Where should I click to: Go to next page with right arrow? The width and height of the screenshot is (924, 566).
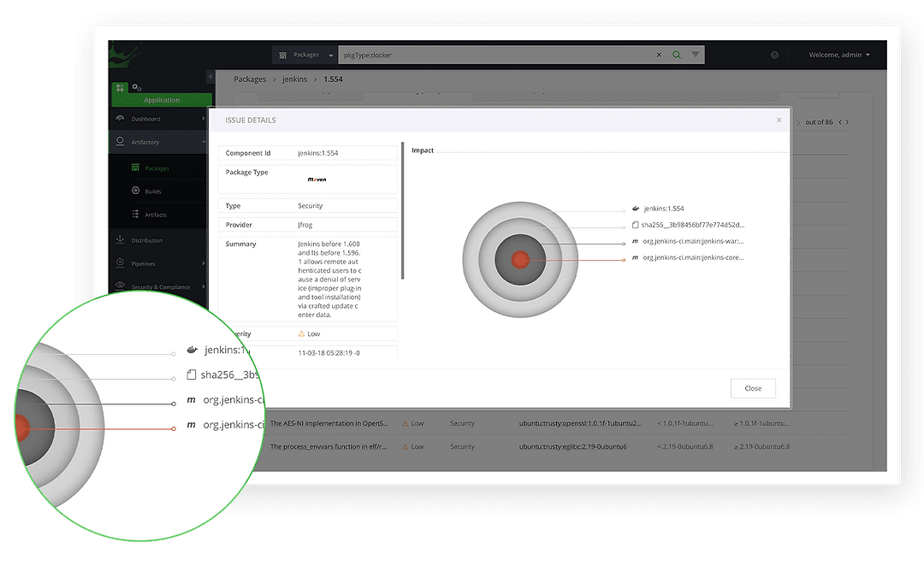(847, 122)
